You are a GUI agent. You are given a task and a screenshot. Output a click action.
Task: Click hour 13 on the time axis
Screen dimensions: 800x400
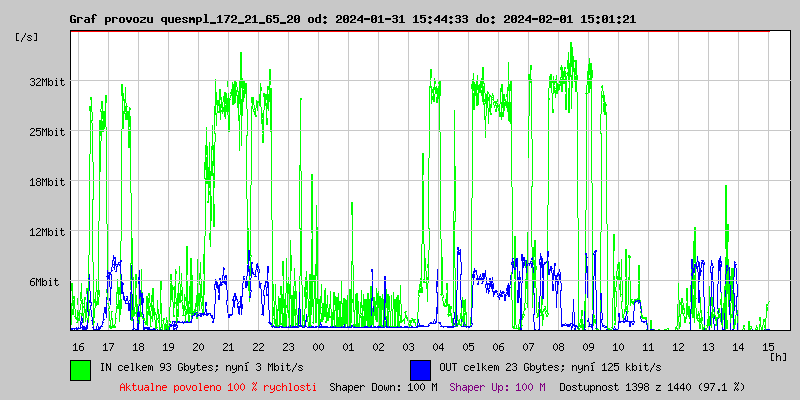tap(708, 346)
